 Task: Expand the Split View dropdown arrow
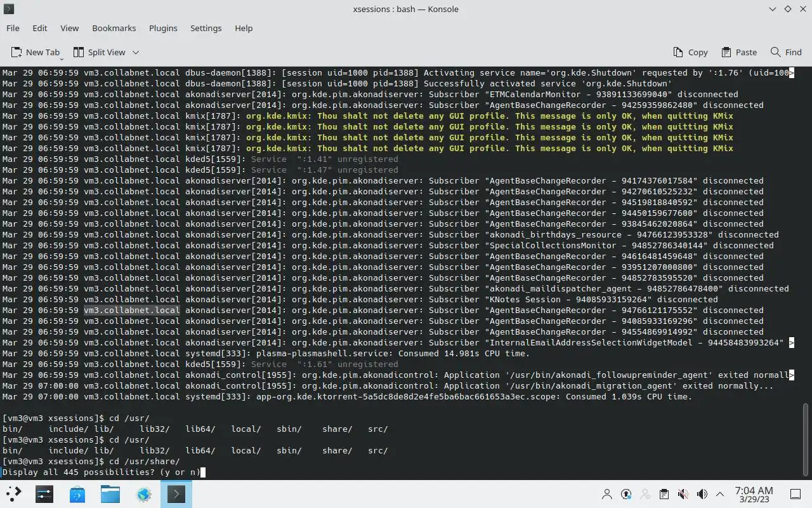pos(135,52)
